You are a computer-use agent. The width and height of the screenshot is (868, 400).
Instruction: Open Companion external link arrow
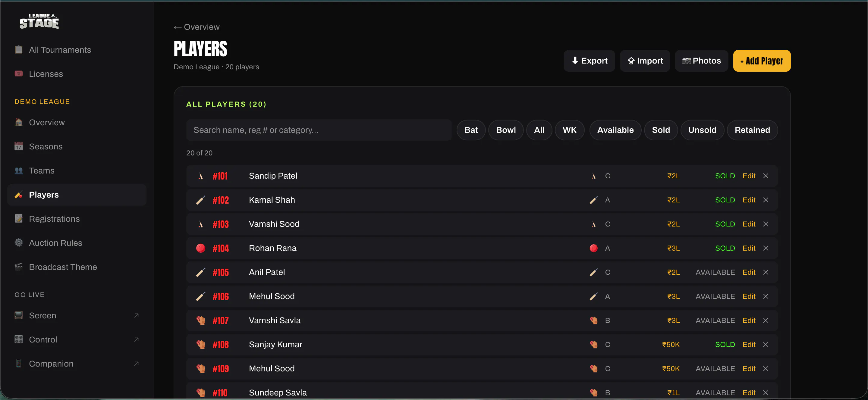tap(137, 364)
